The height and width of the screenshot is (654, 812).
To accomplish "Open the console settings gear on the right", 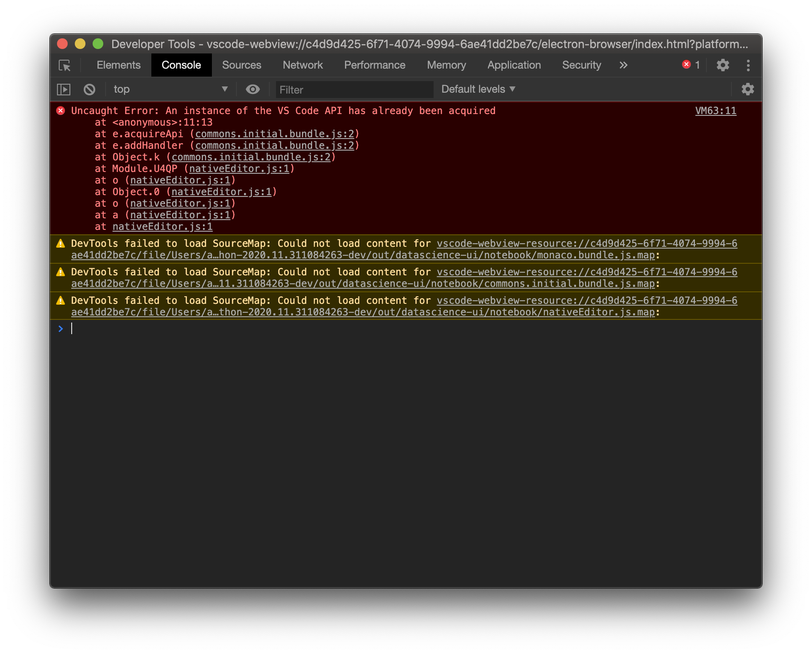I will pyautogui.click(x=747, y=89).
